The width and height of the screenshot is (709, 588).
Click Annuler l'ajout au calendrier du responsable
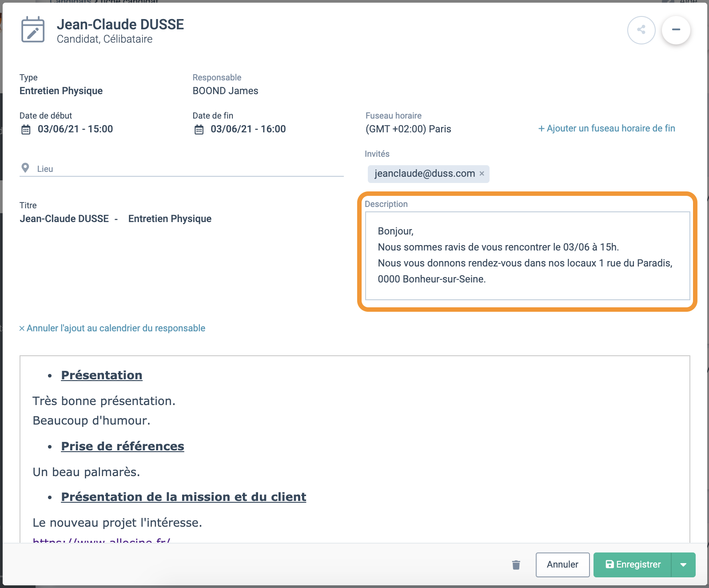[112, 328]
